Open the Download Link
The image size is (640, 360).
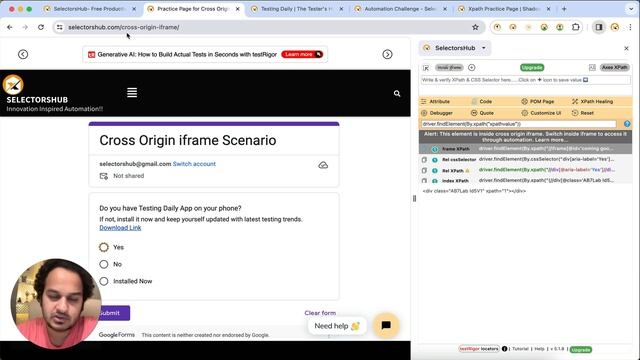tap(120, 228)
